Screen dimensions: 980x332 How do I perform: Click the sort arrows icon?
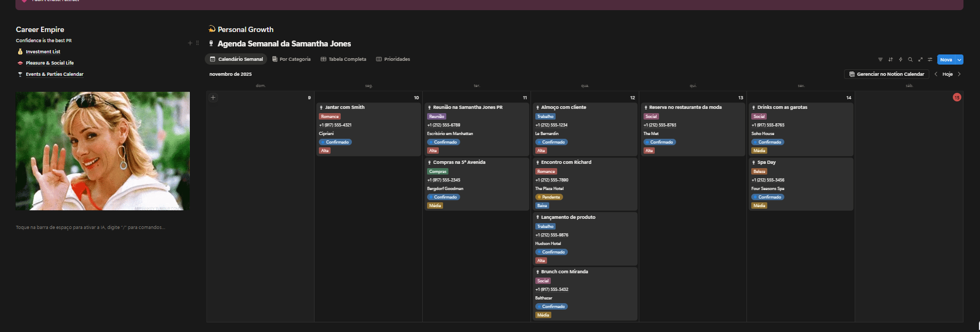tap(890, 60)
